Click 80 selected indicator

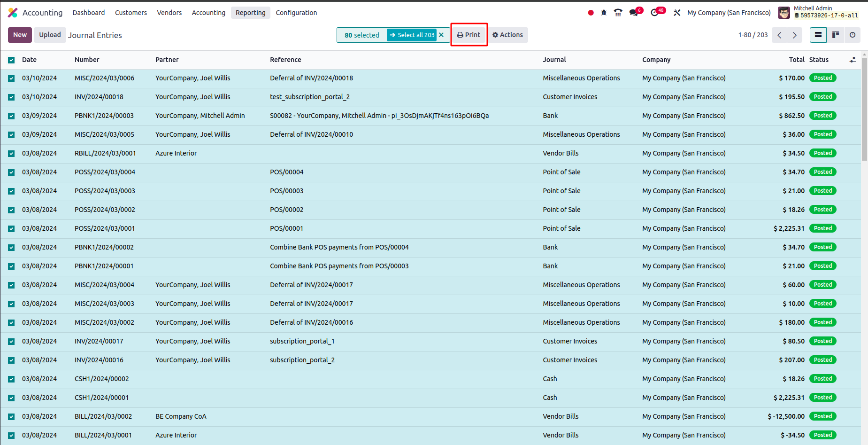click(361, 35)
